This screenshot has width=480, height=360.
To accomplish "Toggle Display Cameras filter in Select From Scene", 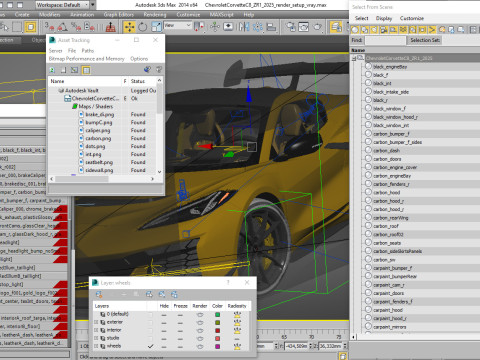I will 384,30.
